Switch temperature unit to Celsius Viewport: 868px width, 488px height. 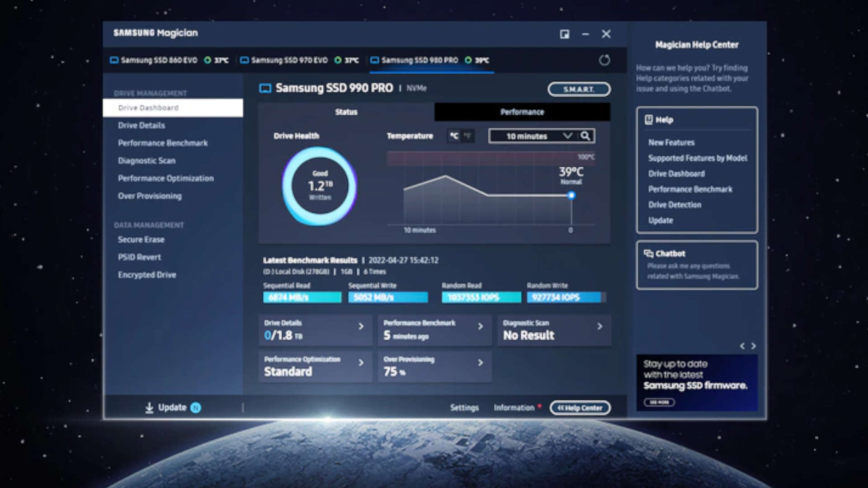pos(454,136)
